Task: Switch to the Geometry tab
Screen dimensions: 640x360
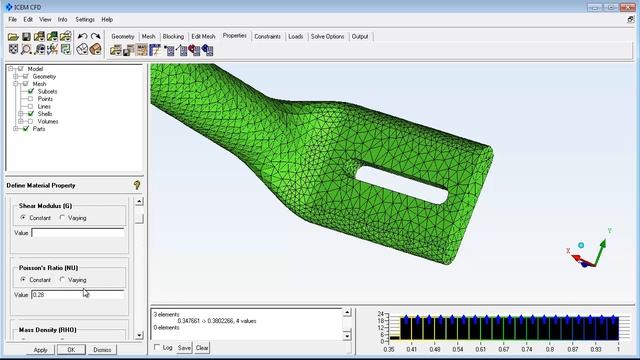Action: [122, 36]
